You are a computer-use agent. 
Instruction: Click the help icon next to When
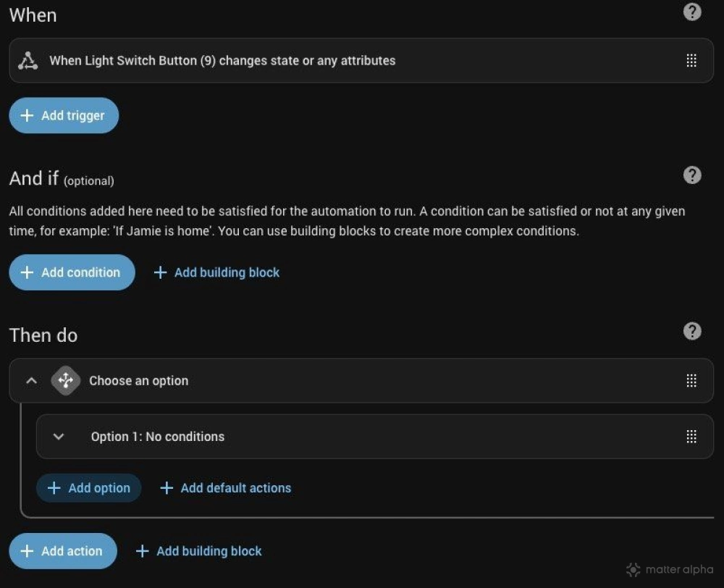[x=692, y=12]
